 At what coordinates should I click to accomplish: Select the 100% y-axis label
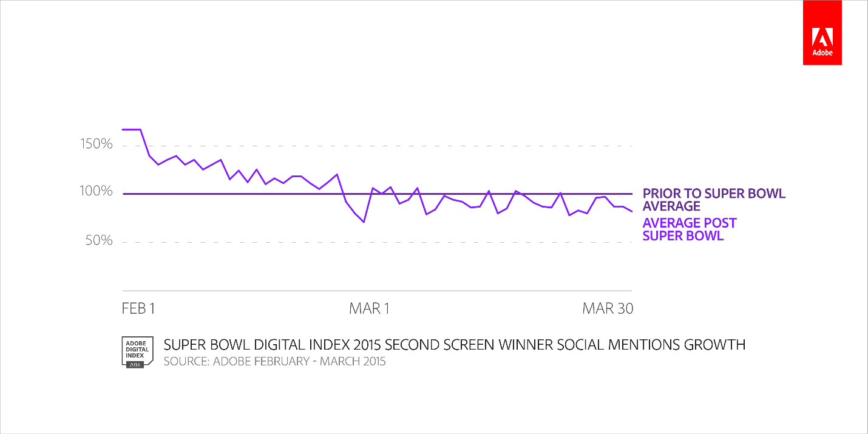(x=96, y=192)
